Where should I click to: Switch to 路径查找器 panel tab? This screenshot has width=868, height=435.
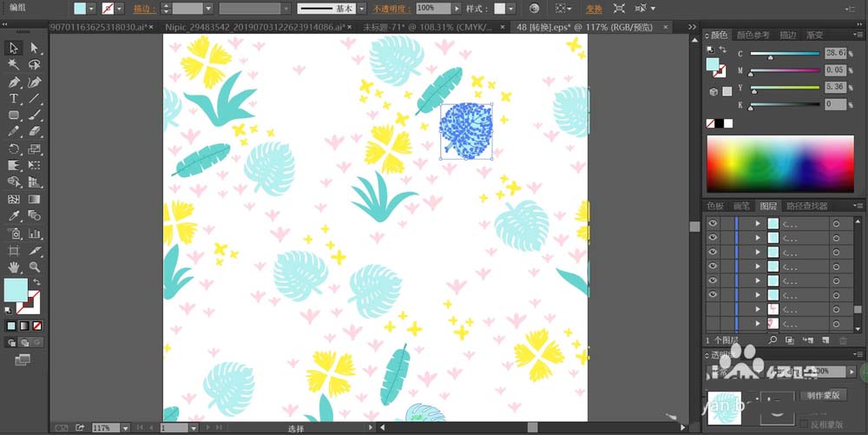pos(806,206)
